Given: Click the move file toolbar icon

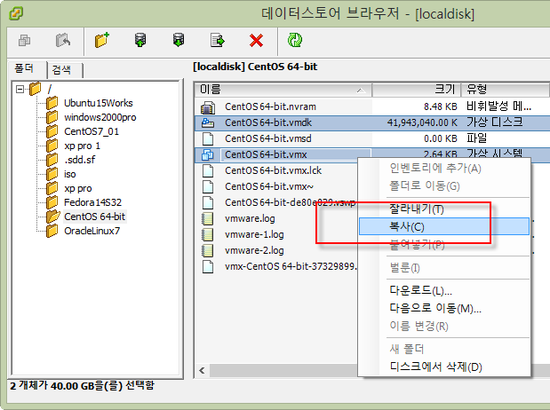Looking at the screenshot, I should click(217, 40).
